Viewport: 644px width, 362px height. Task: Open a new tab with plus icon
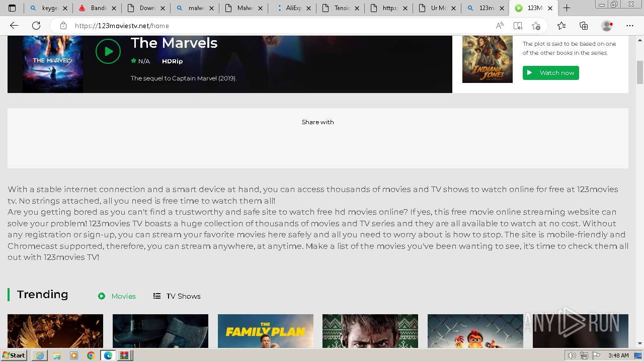[567, 8]
